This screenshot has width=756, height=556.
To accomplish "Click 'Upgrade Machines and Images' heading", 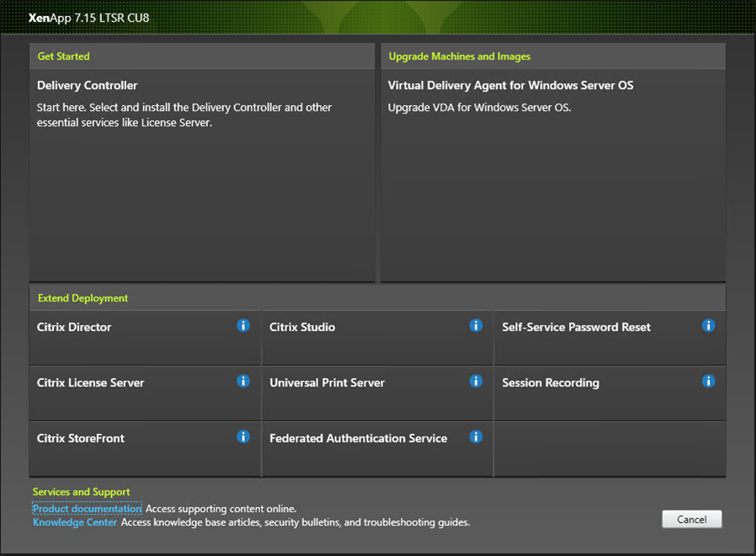I will [460, 56].
